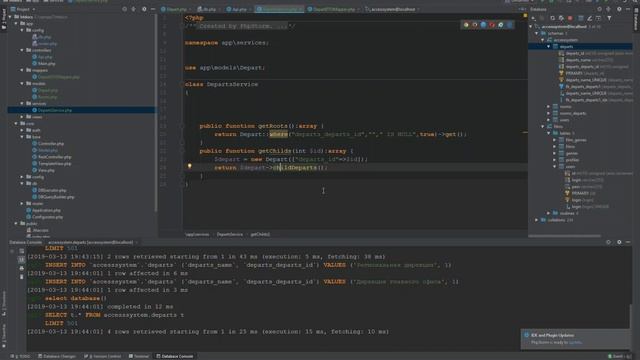Collapse the mappers folder arrow
The image size is (640, 360).
[x=22, y=70]
